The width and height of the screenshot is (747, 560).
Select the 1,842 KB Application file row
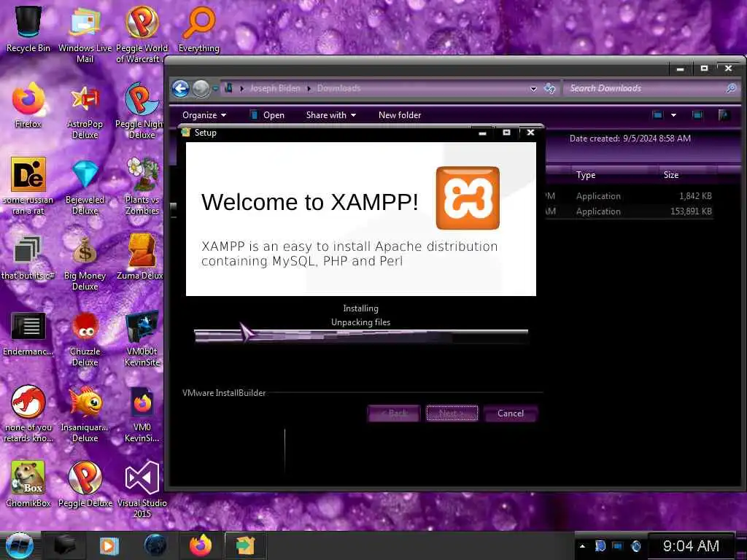[629, 196]
